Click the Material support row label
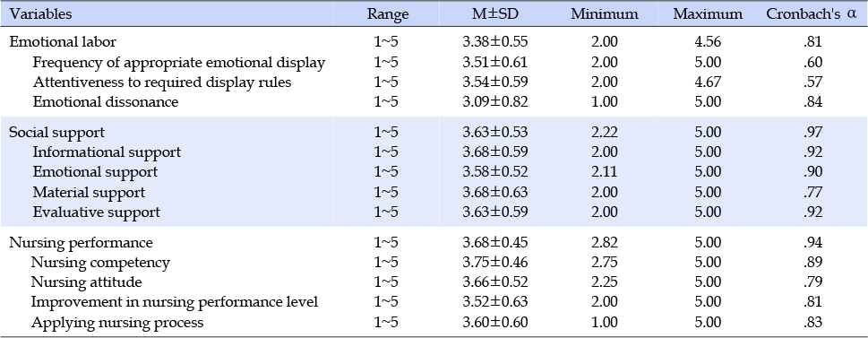 [89, 192]
